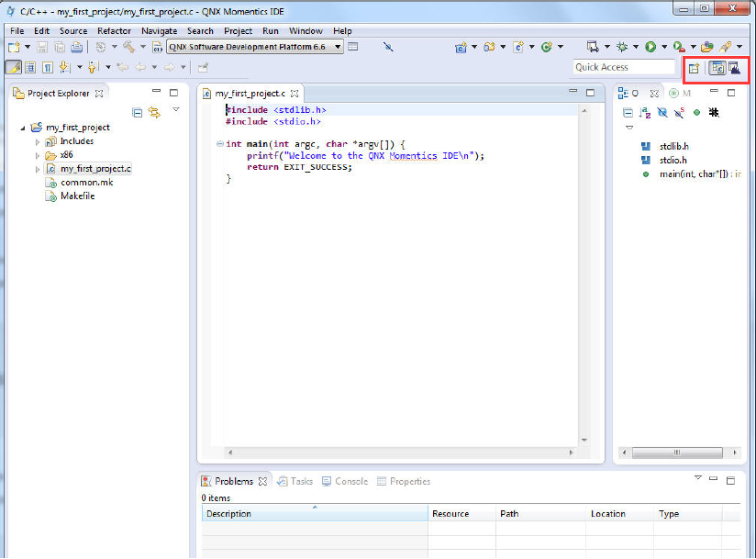Switch to the QNX System Profiler perspective icon
This screenshot has height=559, width=756.
click(x=734, y=68)
